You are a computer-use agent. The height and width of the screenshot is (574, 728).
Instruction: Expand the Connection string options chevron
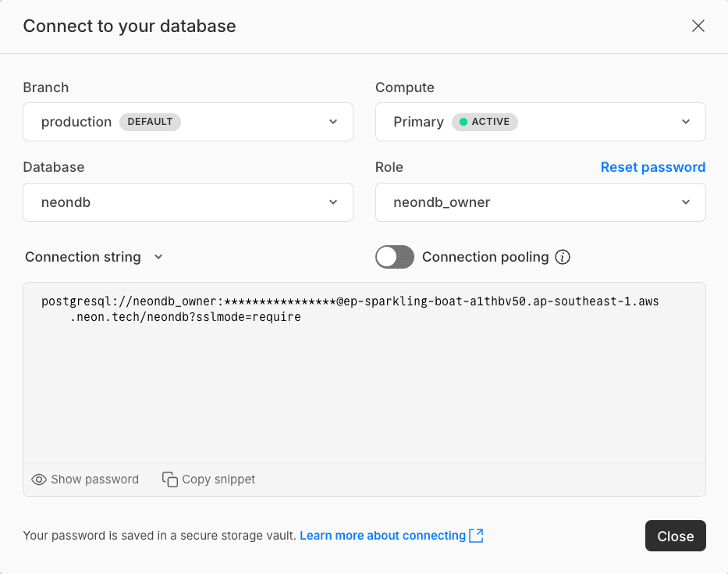point(158,257)
